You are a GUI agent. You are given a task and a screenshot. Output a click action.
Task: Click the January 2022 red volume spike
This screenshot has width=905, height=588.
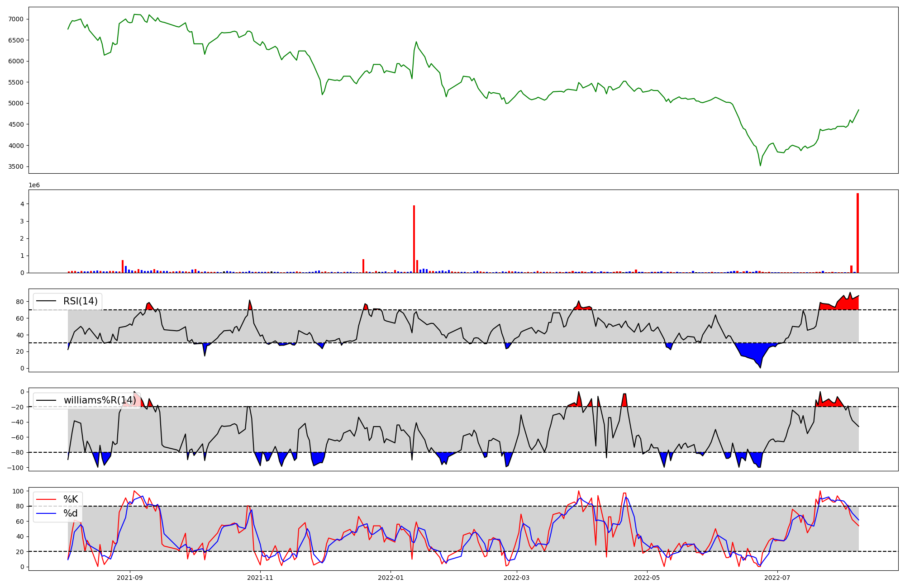pyautogui.click(x=414, y=239)
